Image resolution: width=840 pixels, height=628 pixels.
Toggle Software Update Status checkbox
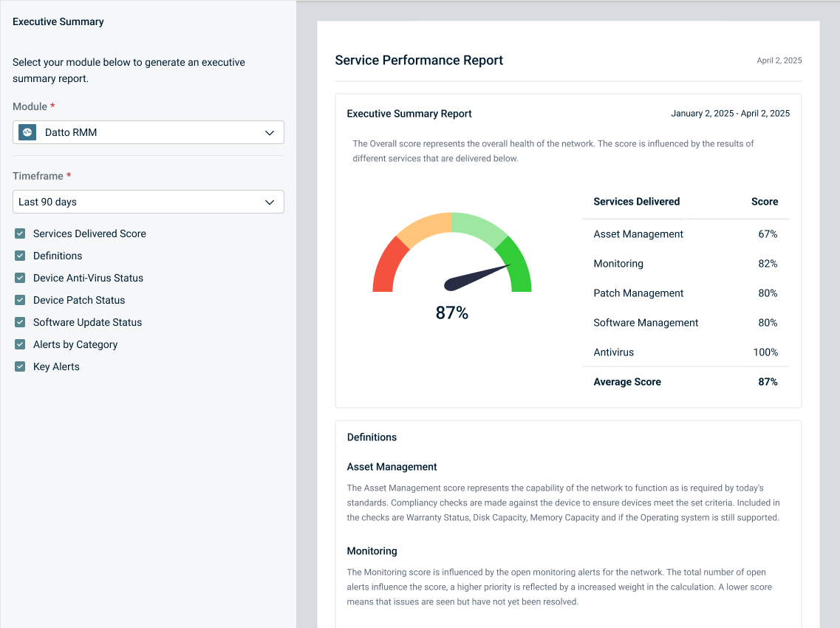(x=20, y=323)
